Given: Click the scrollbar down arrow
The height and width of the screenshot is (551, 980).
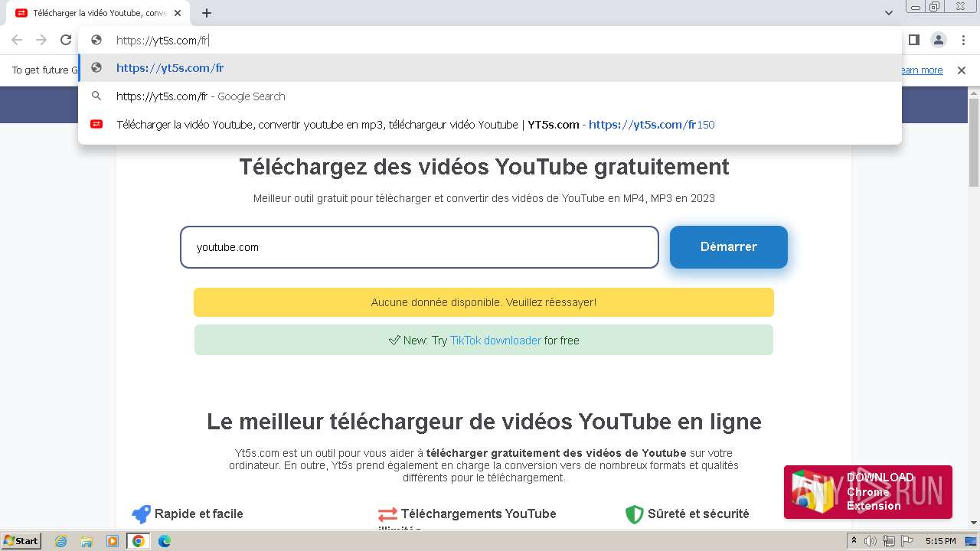Looking at the screenshot, I should pyautogui.click(x=974, y=523).
